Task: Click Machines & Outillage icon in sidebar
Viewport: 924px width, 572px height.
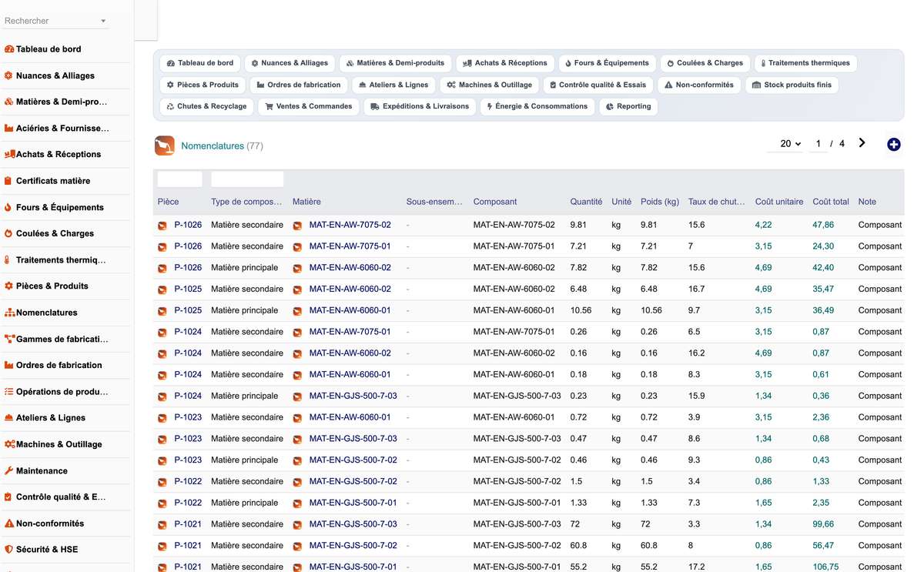Action: tap(9, 444)
